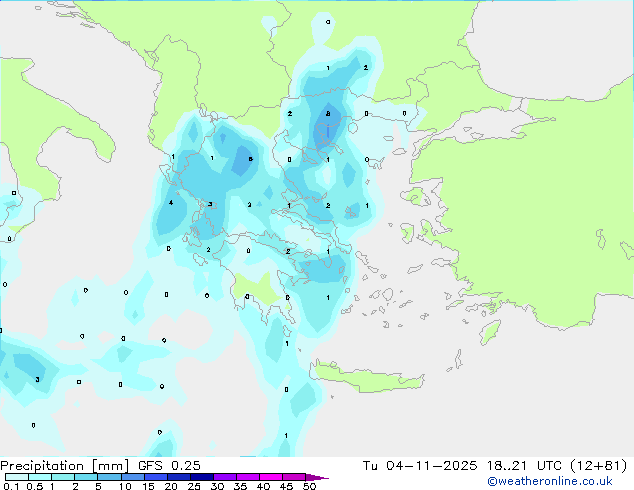Image resolution: width=634 pixels, height=490 pixels.
Task: Click legend swatch between 0.1 and 0.5
Action: tap(17, 477)
